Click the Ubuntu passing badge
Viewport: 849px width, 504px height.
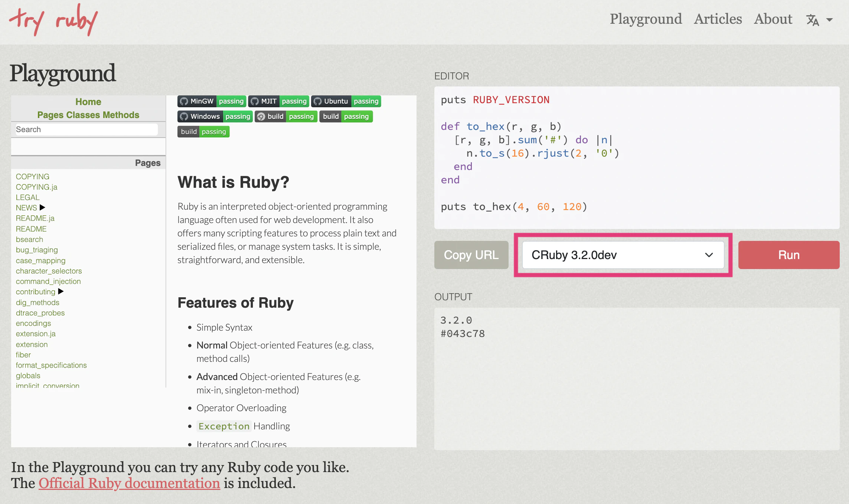[346, 101]
